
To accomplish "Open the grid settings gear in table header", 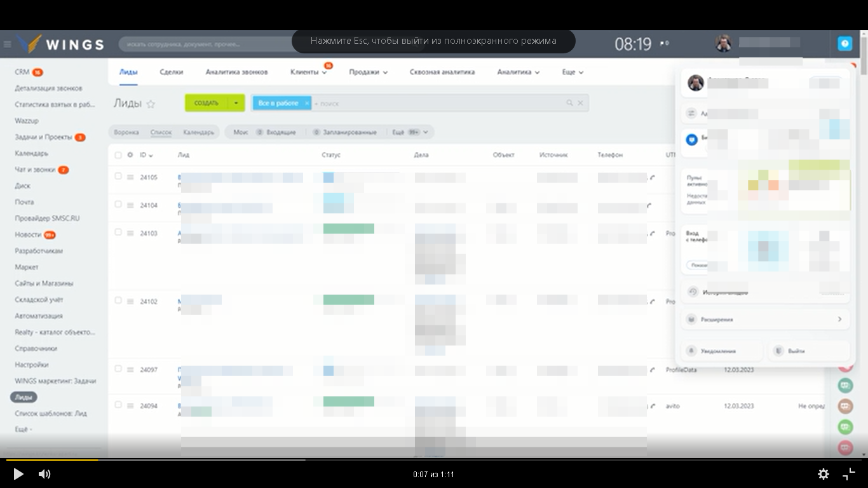I will coord(130,155).
